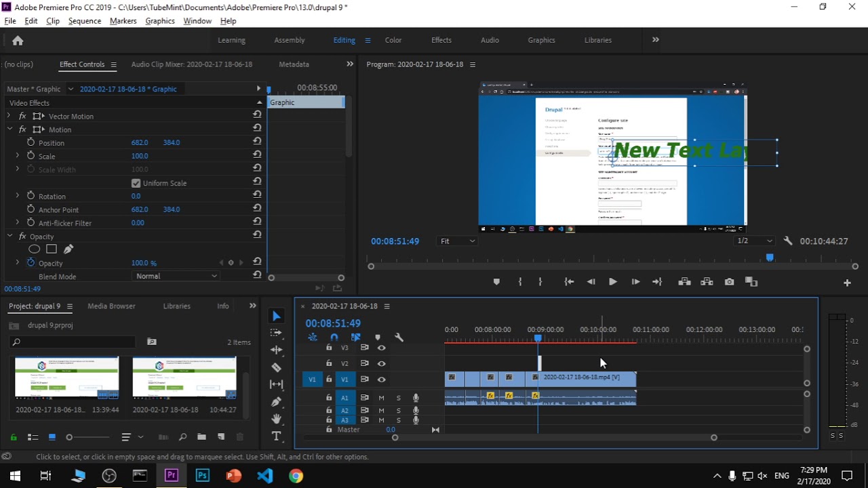Step forward one frame
The height and width of the screenshot is (488, 868).
tap(635, 282)
